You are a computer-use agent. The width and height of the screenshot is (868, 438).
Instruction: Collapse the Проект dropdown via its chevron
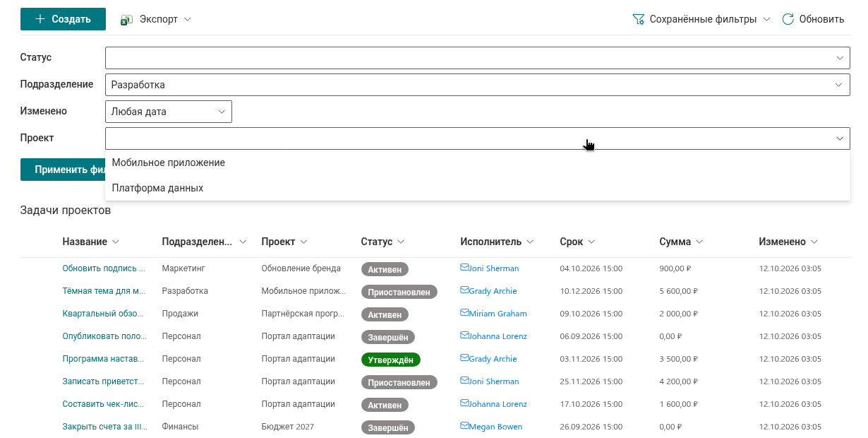(x=840, y=138)
